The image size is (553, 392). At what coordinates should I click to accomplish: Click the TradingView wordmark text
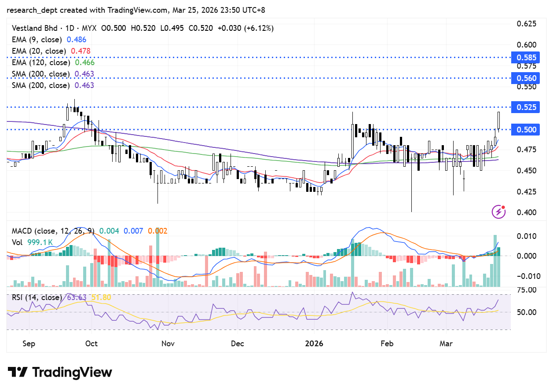coord(73,373)
